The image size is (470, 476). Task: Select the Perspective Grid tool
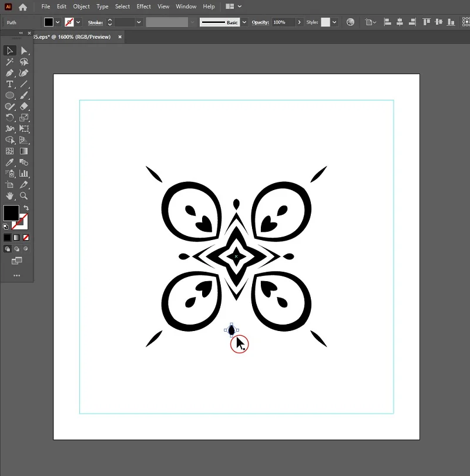click(23, 140)
